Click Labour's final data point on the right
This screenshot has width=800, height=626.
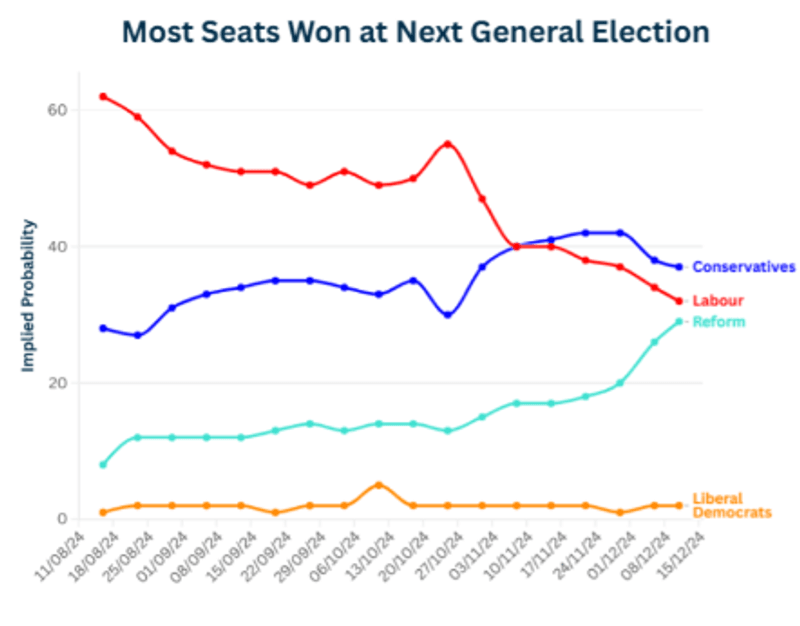(679, 301)
